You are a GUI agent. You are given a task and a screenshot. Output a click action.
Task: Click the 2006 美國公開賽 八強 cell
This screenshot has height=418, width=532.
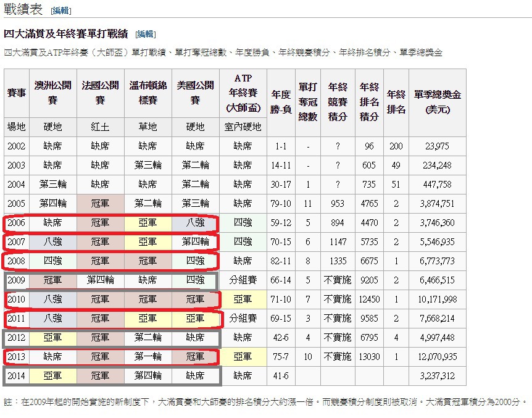pos(196,223)
